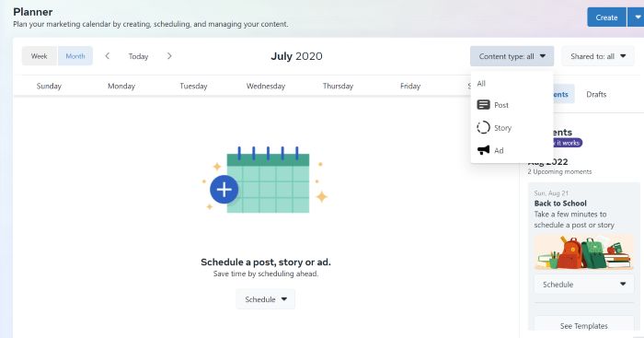Select the Post icon in content type menu
The width and height of the screenshot is (644, 338).
coord(483,105)
